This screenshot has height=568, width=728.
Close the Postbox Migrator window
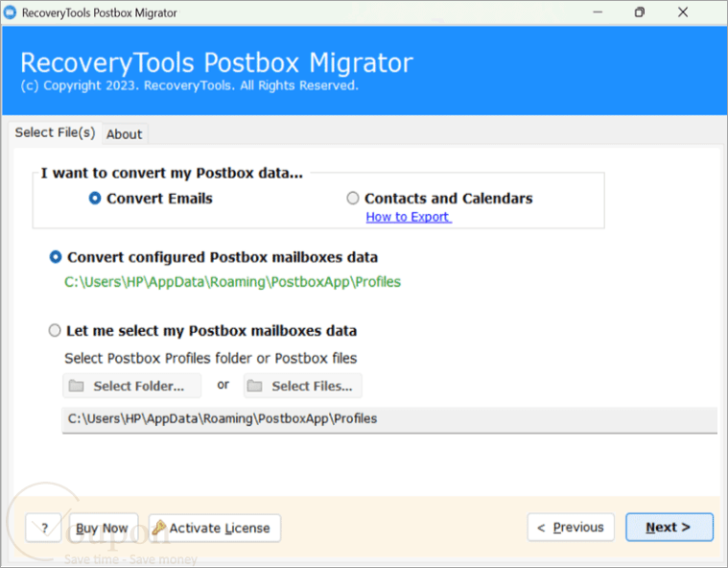point(683,12)
